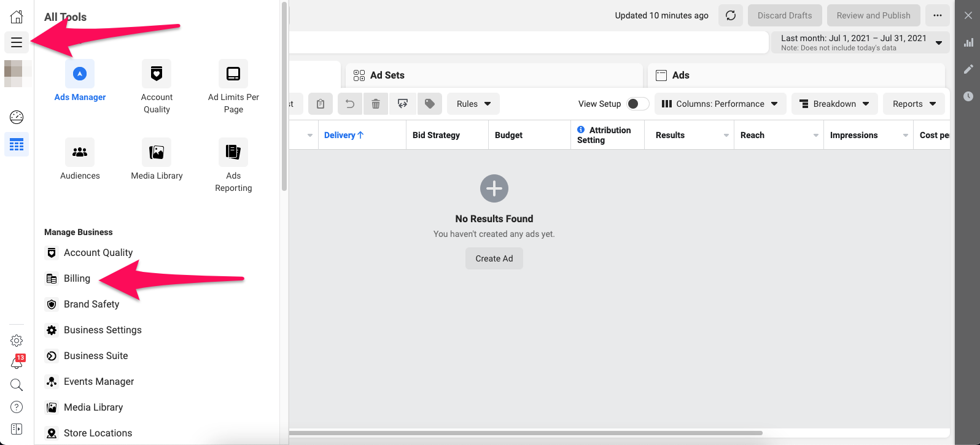This screenshot has height=445, width=980.
Task: Click the undo arrow toolbar icon
Action: (x=350, y=104)
